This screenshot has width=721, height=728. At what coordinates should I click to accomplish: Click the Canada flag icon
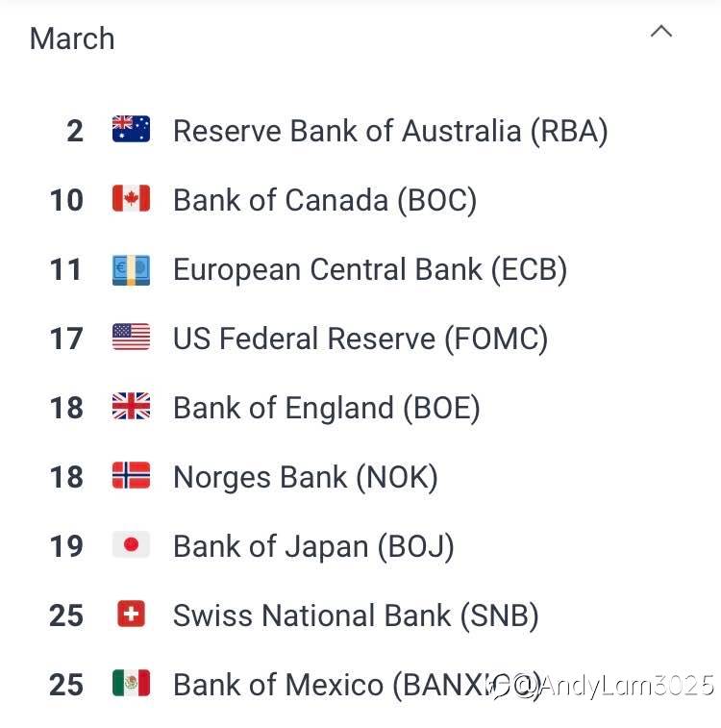point(132,198)
